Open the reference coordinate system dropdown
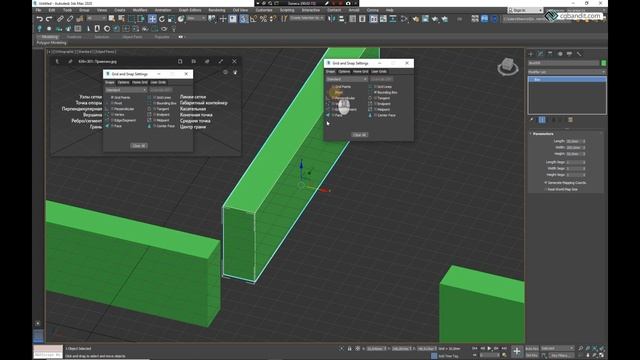 [196, 18]
